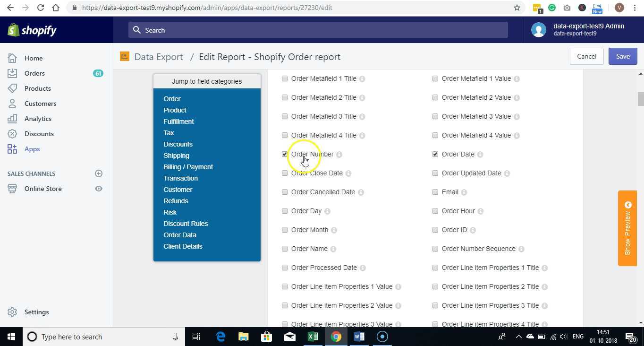This screenshot has height=346, width=644.
Task: Select the Order Name checkbox
Action: pyautogui.click(x=285, y=249)
